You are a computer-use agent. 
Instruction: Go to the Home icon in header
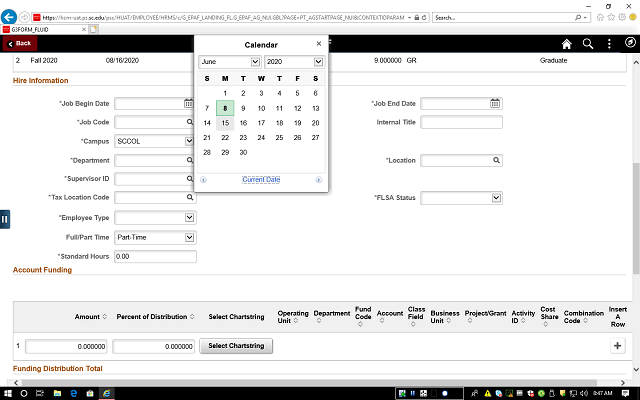(x=567, y=44)
